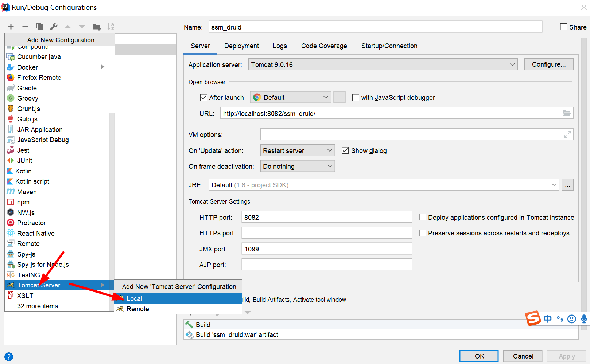Image resolution: width=590 pixels, height=364 pixels.
Task: Open the On 'Update' action dropdown
Action: (x=298, y=150)
